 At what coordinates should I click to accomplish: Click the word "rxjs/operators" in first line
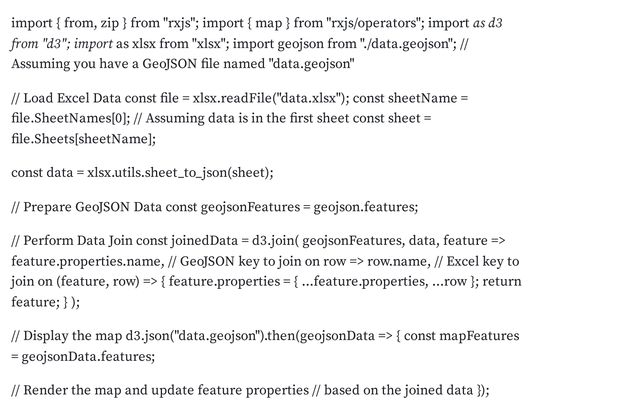click(374, 23)
